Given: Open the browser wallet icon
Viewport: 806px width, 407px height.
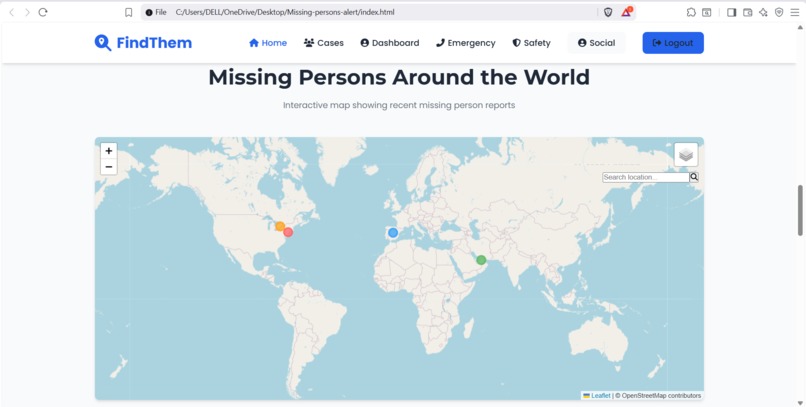Looking at the screenshot, I should click(x=747, y=12).
